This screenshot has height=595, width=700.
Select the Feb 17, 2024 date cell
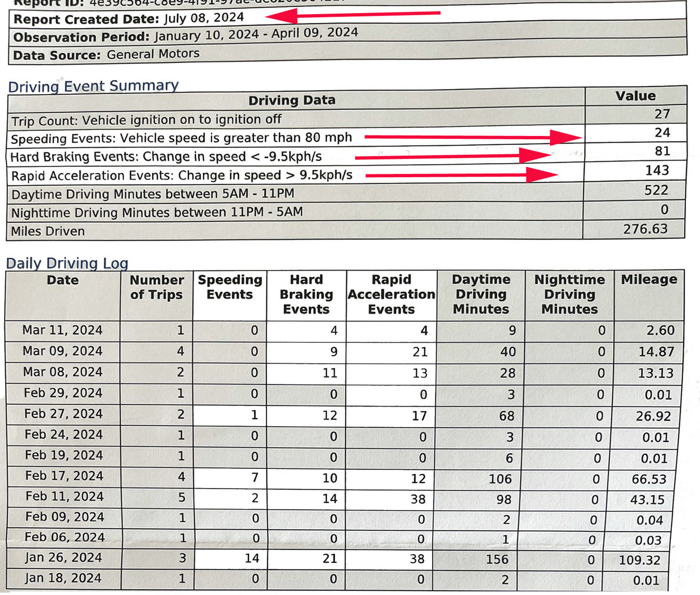[x=64, y=476]
